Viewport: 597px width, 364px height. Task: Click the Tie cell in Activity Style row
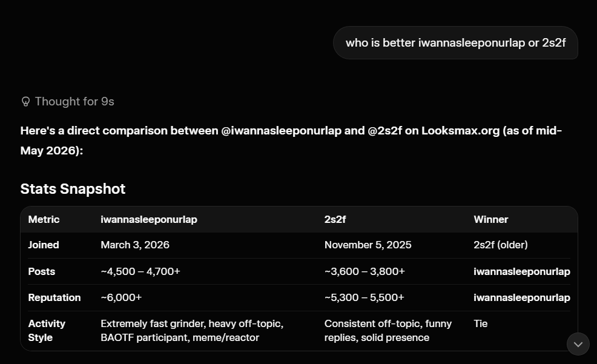[x=481, y=323]
